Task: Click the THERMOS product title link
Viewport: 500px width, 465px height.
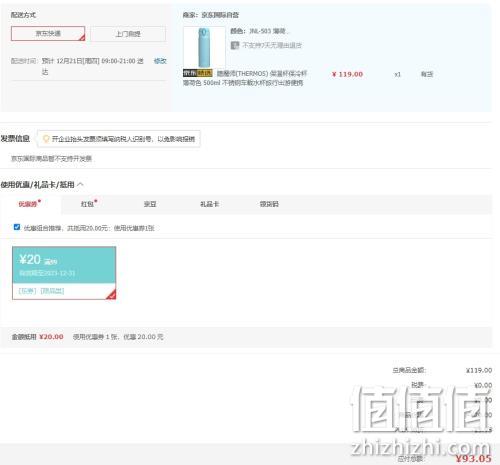Action: pos(245,78)
